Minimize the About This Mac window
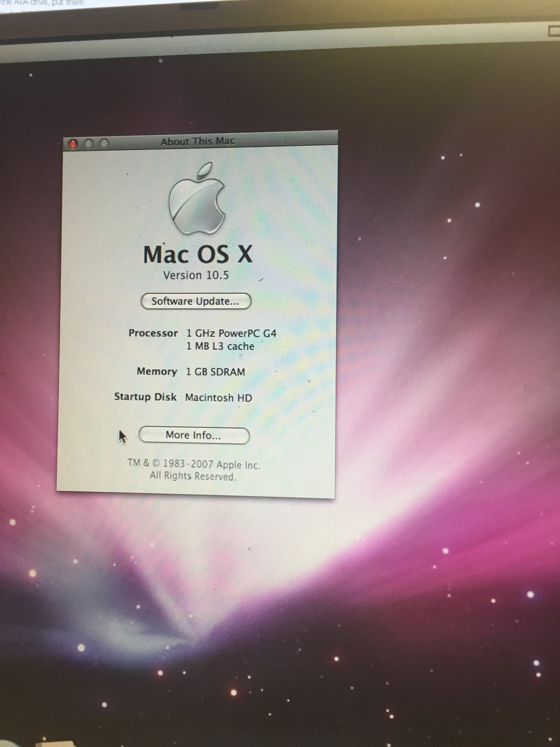The image size is (560, 747). click(x=88, y=143)
